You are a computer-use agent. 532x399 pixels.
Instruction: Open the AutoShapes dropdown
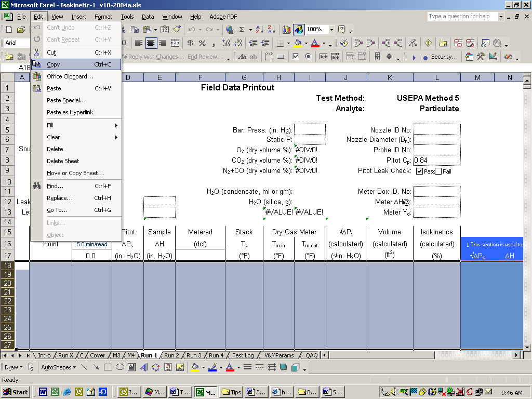(58, 367)
